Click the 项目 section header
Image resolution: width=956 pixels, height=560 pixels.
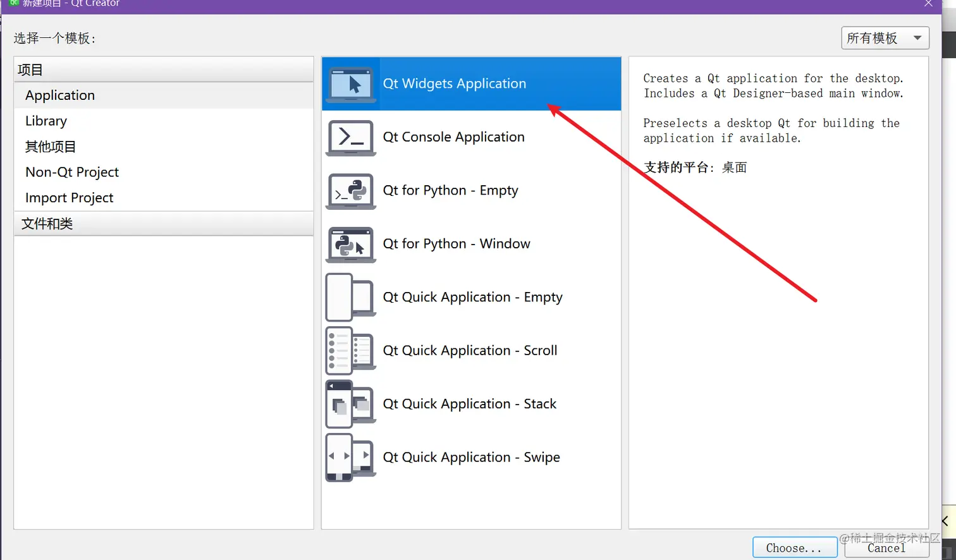click(164, 70)
